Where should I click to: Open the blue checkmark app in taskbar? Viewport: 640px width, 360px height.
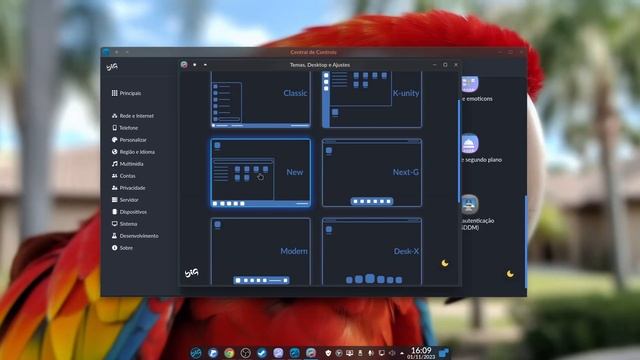pyautogui.click(x=262, y=353)
